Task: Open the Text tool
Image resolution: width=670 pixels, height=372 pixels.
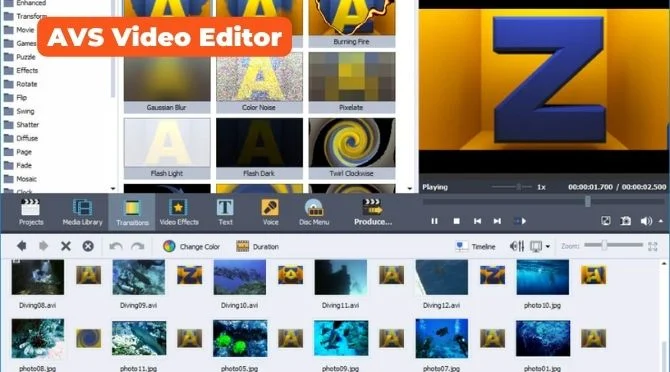Action: pos(225,212)
